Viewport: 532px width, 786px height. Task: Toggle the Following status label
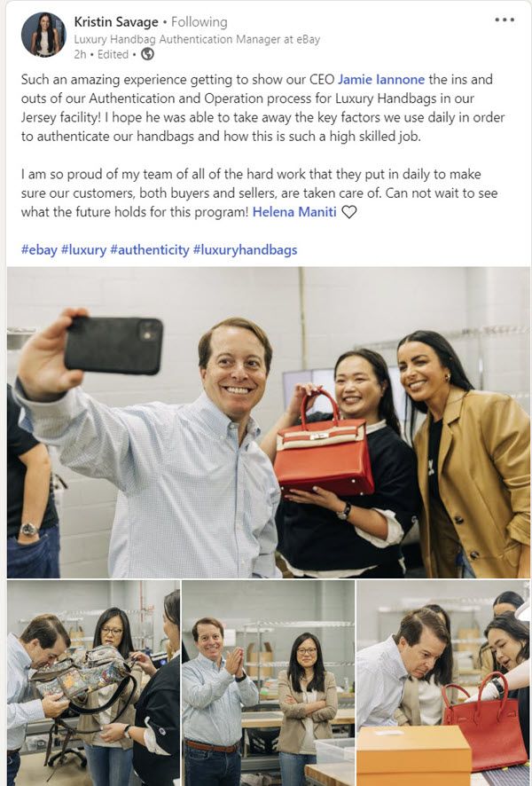click(199, 22)
